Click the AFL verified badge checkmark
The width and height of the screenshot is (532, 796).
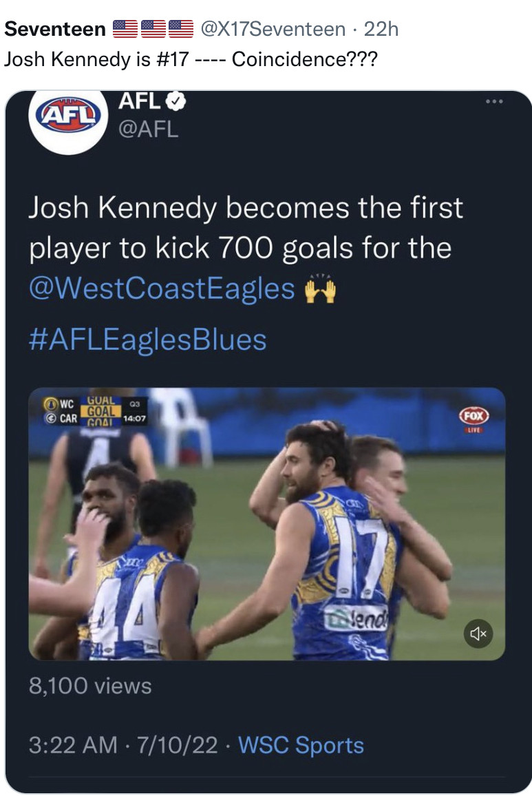tap(178, 101)
